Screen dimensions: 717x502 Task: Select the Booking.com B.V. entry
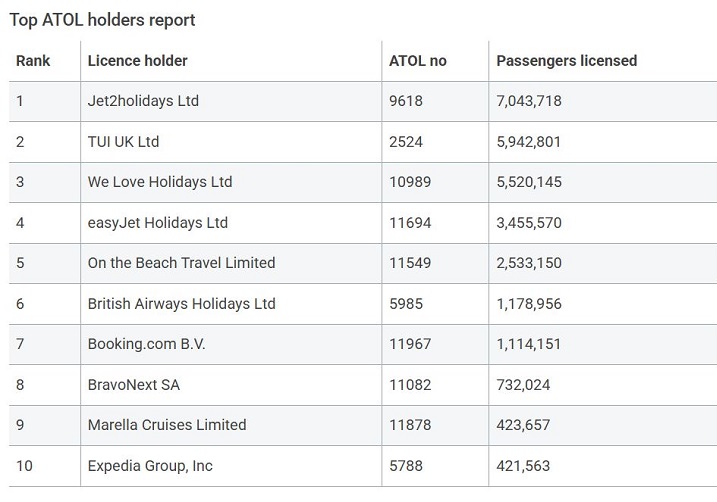[146, 344]
